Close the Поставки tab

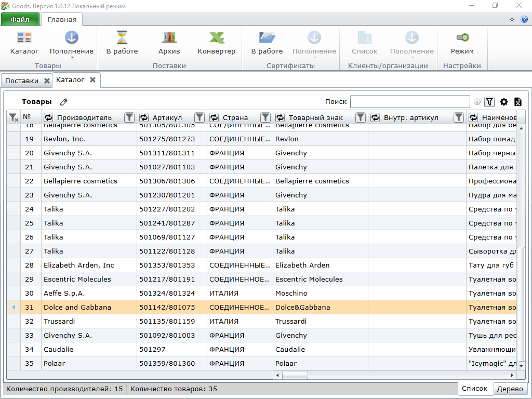click(x=47, y=81)
